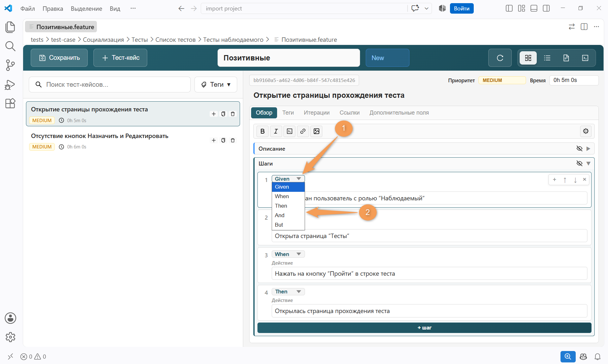Expand the Описание section triangle
This screenshot has height=364, width=608.
pos(588,148)
